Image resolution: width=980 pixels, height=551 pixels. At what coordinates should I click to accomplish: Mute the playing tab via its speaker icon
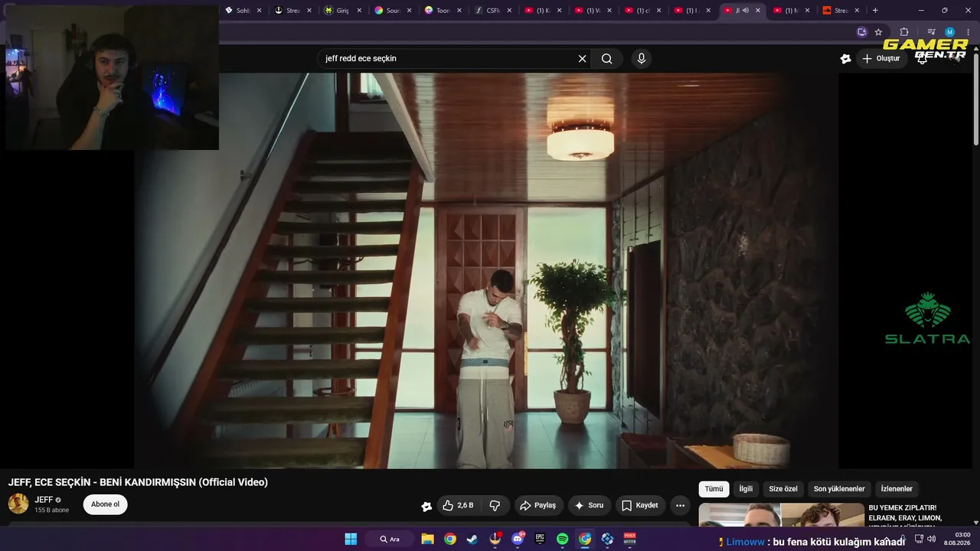(x=746, y=11)
